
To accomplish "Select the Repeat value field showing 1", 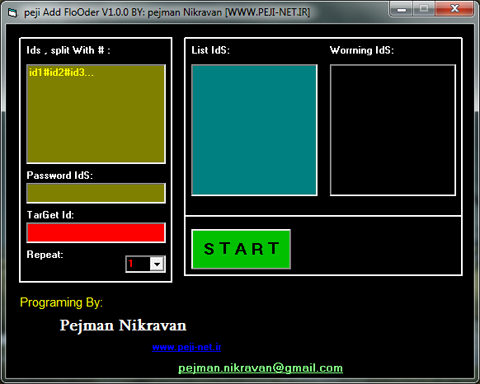I will [138, 264].
